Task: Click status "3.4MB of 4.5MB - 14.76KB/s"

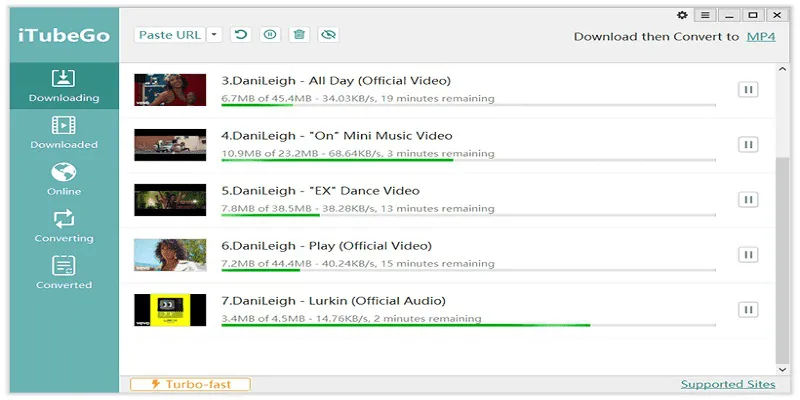Action: [x=295, y=318]
